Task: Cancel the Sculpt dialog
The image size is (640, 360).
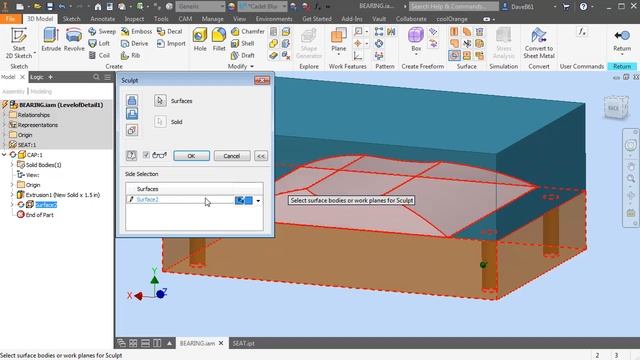Action: 231,156
